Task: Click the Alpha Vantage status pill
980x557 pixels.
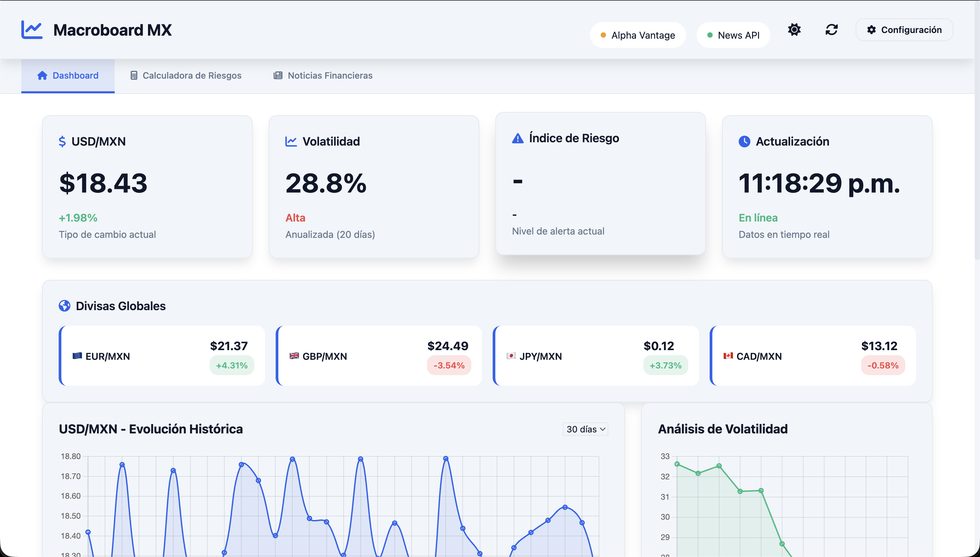Action: pos(638,35)
